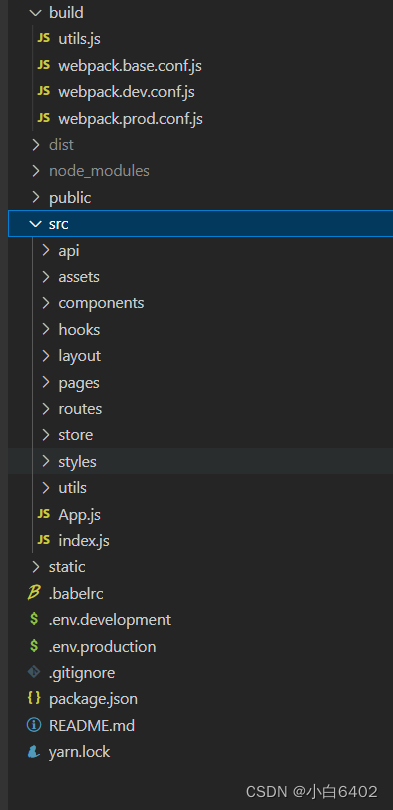Screen dimensions: 393x810
Task: Open webpack.dev.conf.js file
Action: click(126, 92)
